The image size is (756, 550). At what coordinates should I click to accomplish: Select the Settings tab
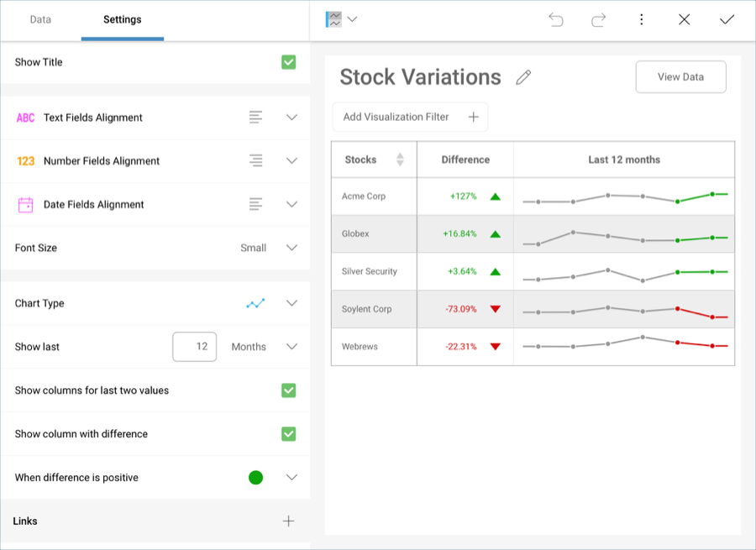pyautogui.click(x=122, y=18)
